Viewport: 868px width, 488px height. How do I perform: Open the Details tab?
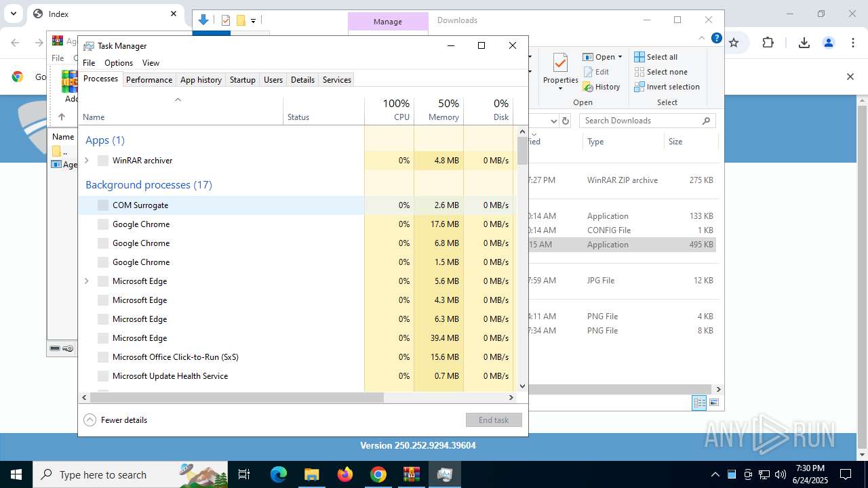(x=302, y=80)
